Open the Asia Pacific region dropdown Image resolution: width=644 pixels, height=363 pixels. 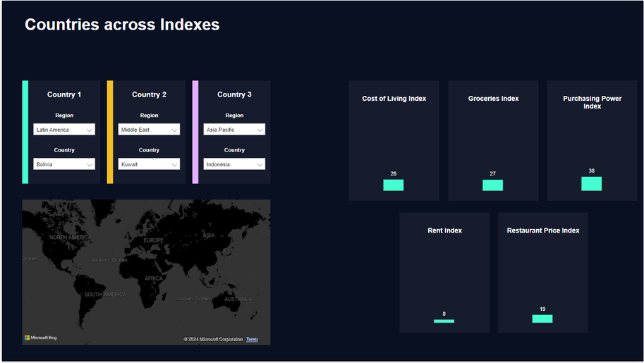coord(234,130)
